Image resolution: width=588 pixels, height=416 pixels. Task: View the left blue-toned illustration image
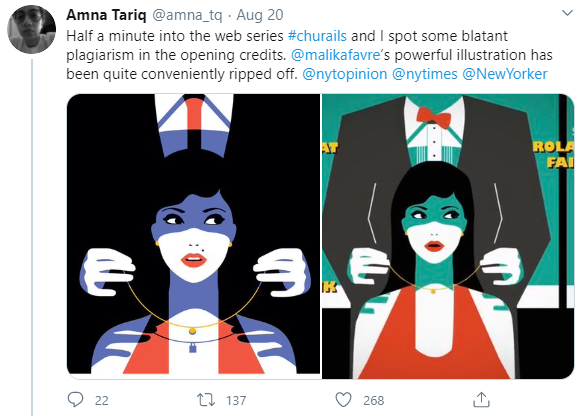[194, 234]
